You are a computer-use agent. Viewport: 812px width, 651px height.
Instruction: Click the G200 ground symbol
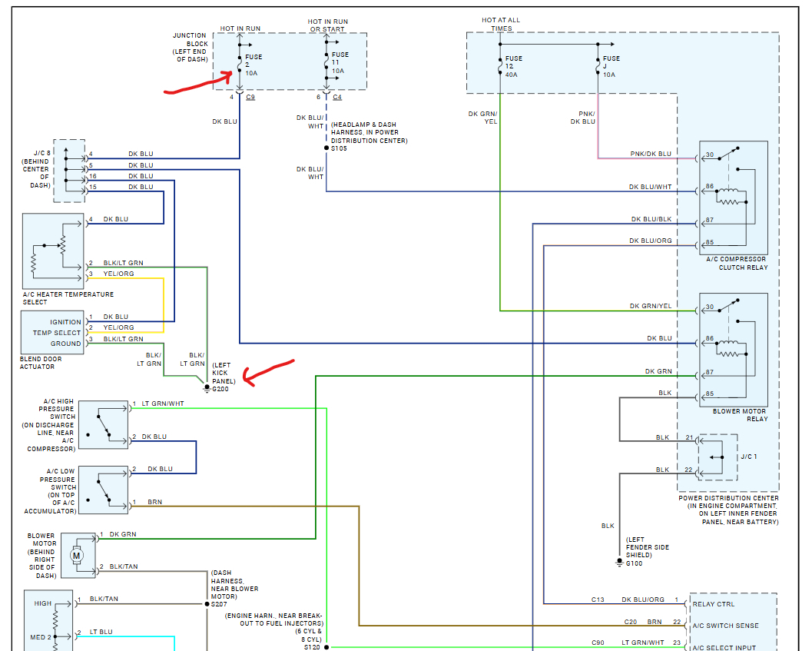click(x=207, y=388)
